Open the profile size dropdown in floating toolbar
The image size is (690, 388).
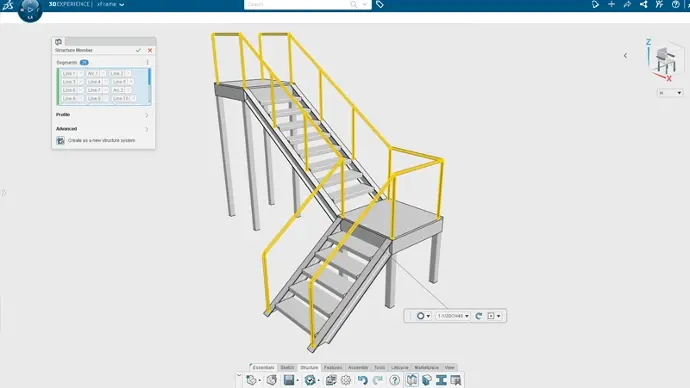click(453, 316)
